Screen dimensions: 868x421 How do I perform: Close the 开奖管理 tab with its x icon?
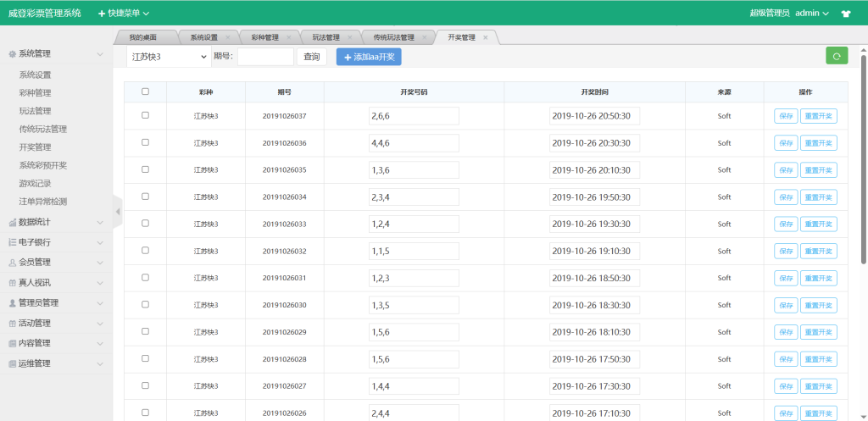(485, 38)
